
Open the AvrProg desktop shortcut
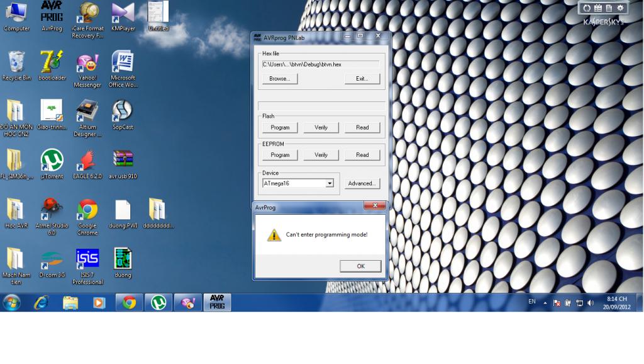point(52,16)
